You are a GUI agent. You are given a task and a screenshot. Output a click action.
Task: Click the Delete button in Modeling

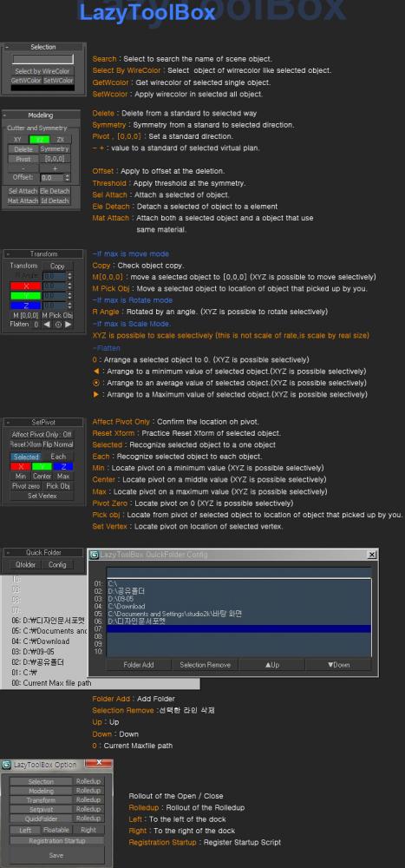tap(23, 149)
